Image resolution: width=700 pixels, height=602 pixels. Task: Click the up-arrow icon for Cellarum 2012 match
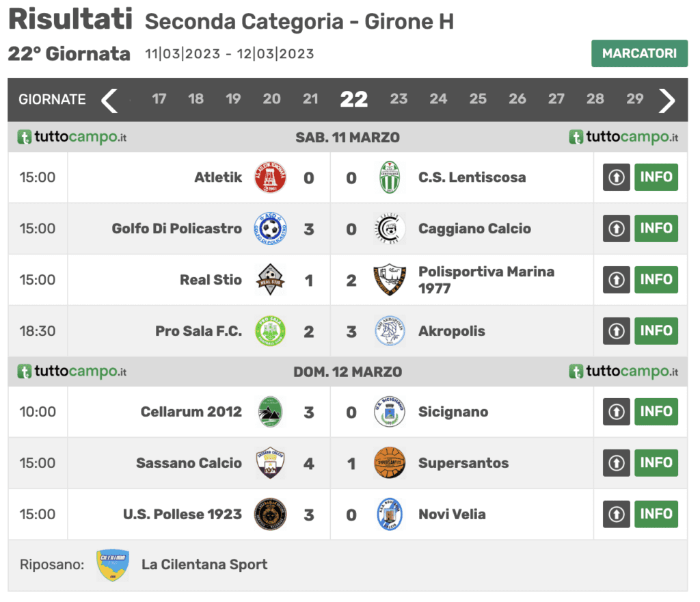point(616,411)
